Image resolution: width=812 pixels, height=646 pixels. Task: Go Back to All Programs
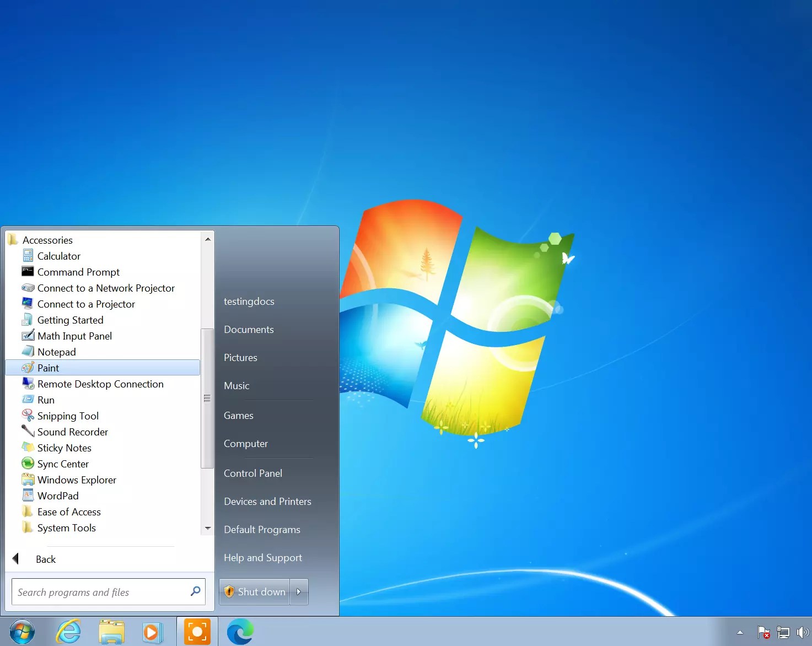pos(46,559)
